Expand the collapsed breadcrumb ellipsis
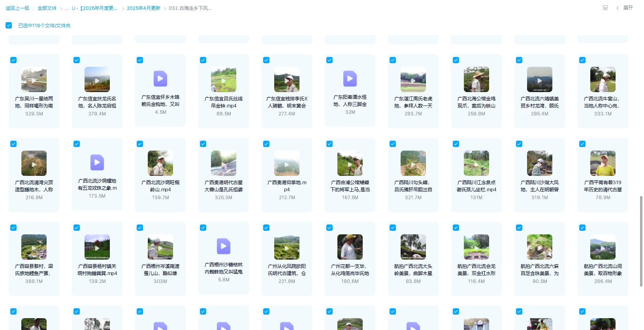 point(67,8)
